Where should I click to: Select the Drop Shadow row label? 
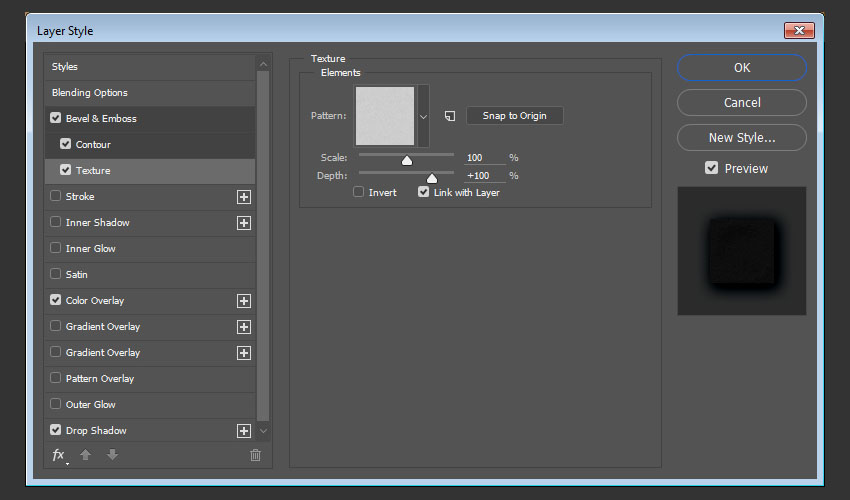(x=96, y=431)
